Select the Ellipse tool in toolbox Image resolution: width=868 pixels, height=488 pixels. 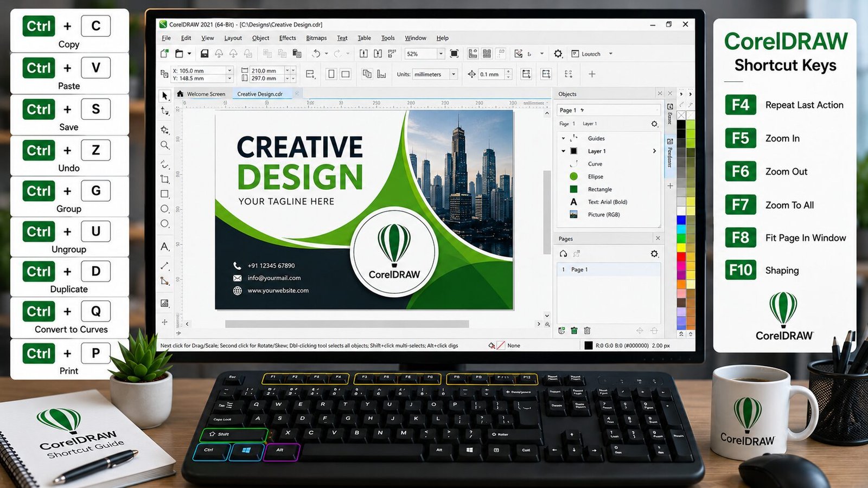tap(165, 209)
